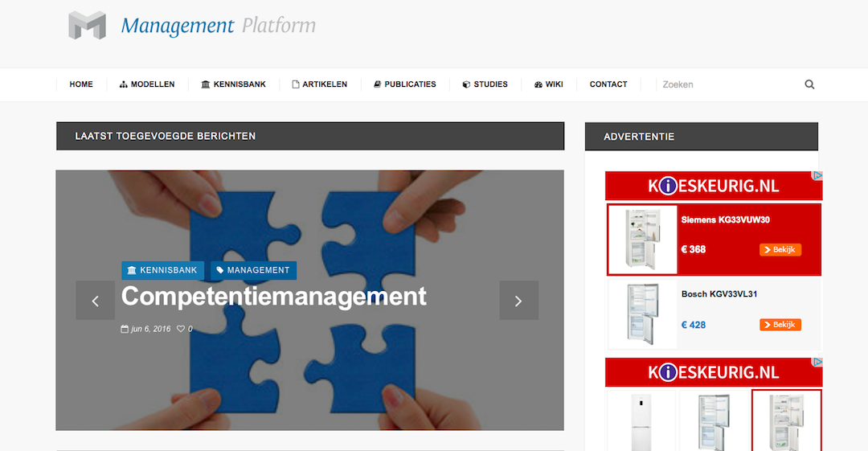The width and height of the screenshot is (868, 451).
Task: Click the Zoeken search input field
Action: pos(728,84)
